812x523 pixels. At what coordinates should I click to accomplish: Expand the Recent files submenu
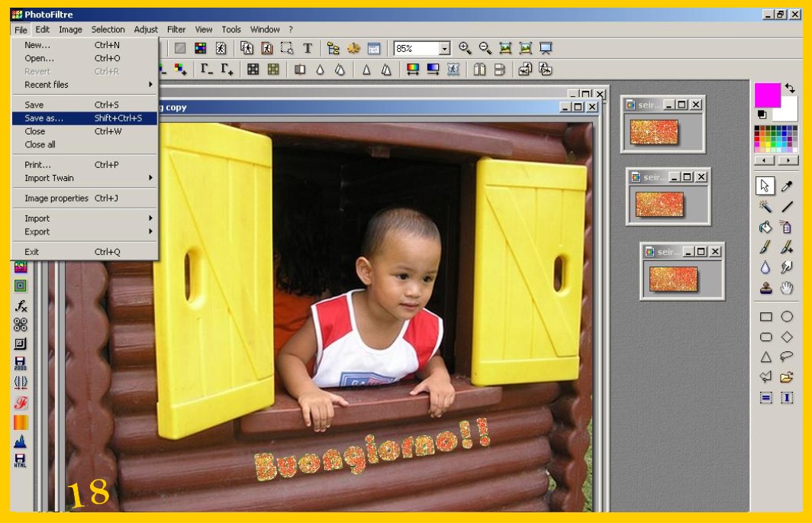pos(84,85)
